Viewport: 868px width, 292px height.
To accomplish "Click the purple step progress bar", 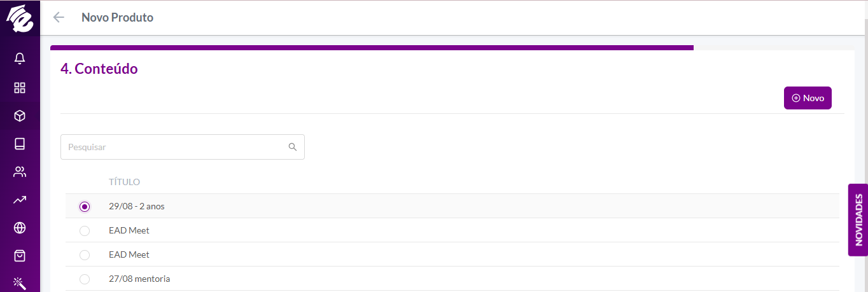I will point(372,48).
